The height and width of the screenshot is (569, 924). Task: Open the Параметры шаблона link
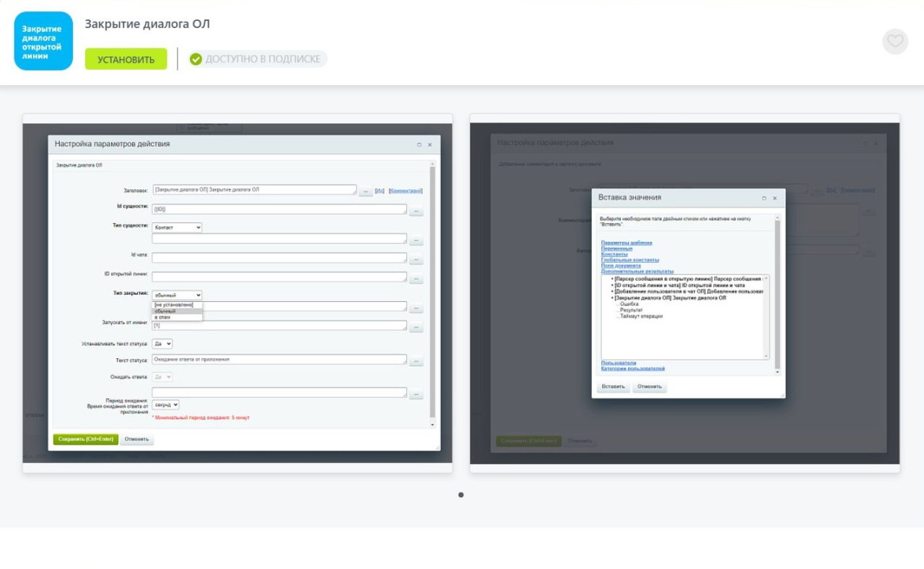point(626,243)
